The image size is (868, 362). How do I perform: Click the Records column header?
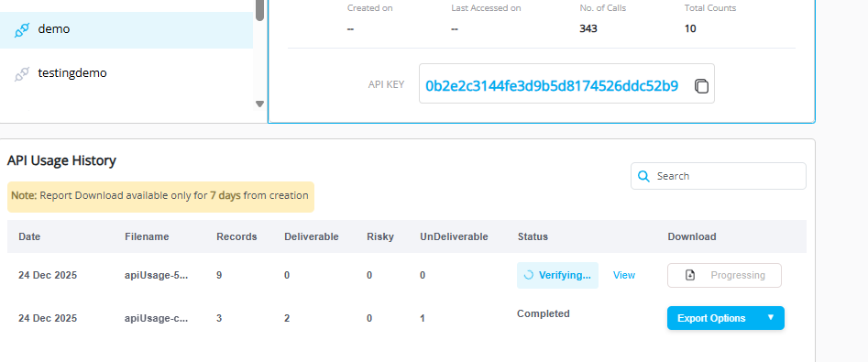click(236, 236)
